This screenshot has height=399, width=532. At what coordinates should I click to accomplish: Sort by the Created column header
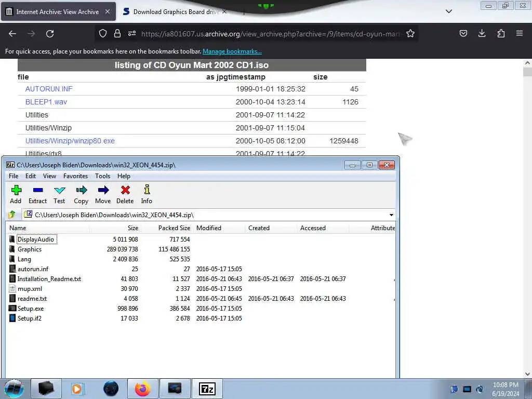[x=271, y=228]
